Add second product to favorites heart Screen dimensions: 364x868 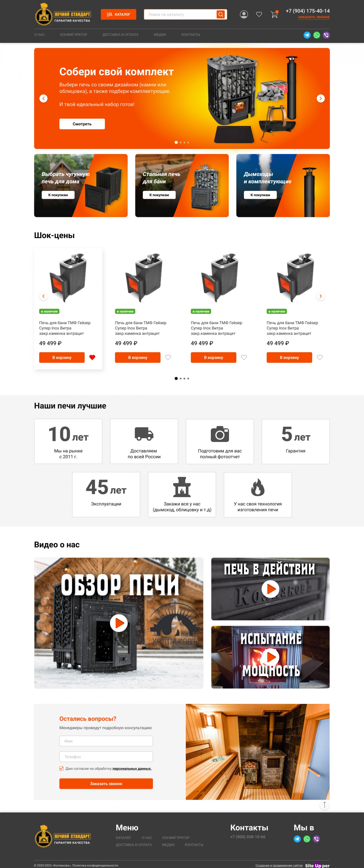click(x=168, y=358)
